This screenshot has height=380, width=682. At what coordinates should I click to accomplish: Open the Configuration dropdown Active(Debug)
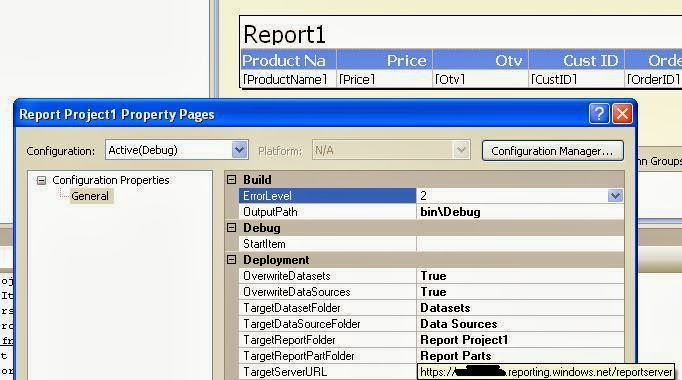tap(239, 150)
